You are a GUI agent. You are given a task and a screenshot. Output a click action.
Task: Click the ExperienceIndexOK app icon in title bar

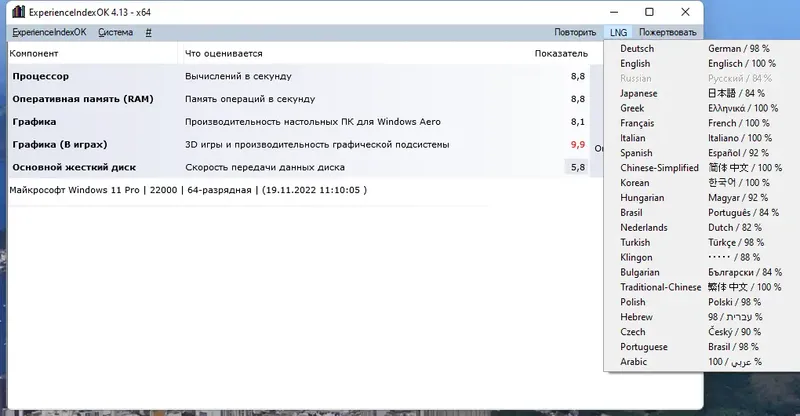(x=18, y=12)
